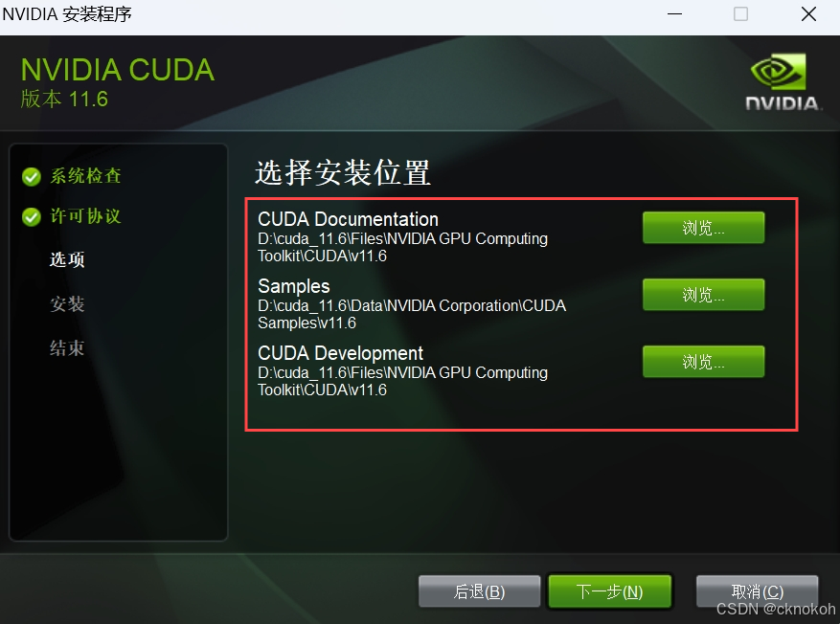The height and width of the screenshot is (624, 840).
Task: Click the green checkmark beside 系统检查
Action: [x=32, y=177]
